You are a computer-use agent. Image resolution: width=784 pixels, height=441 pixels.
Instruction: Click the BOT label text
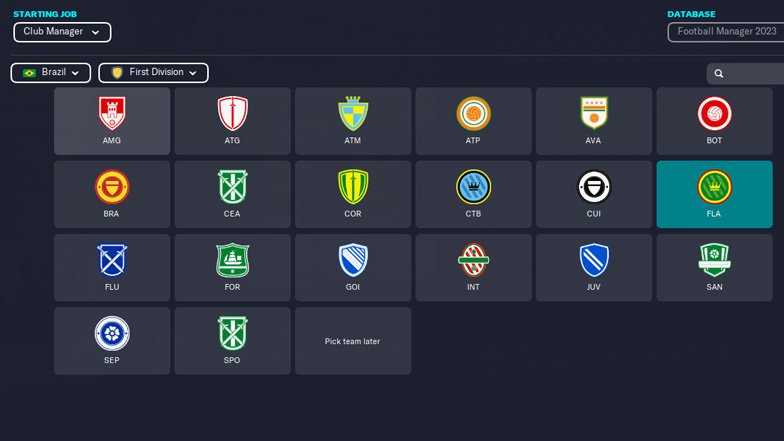click(x=714, y=140)
